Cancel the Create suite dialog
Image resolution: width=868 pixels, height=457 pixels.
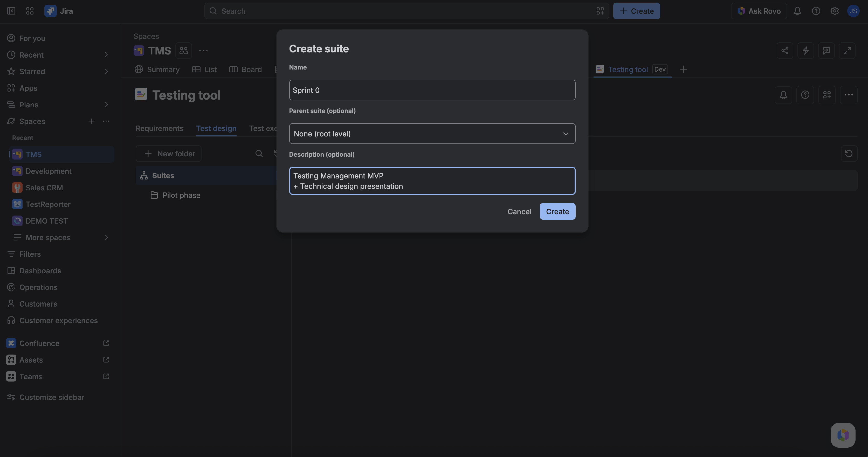tap(519, 211)
